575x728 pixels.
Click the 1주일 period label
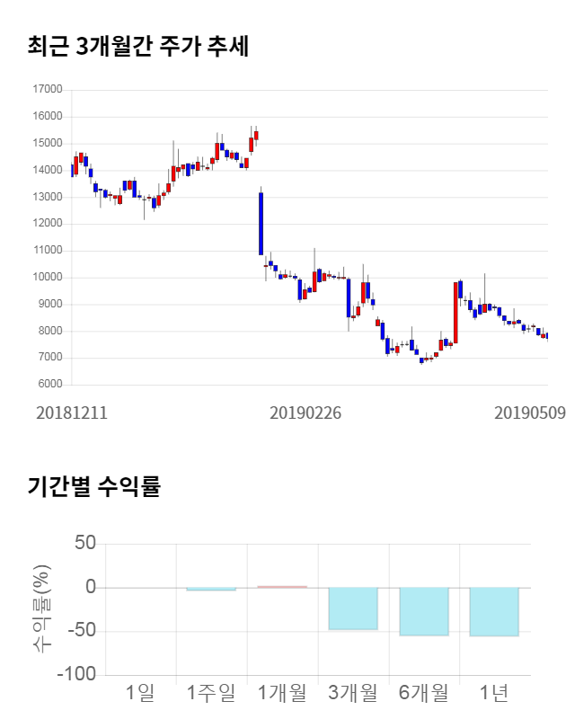point(211,693)
